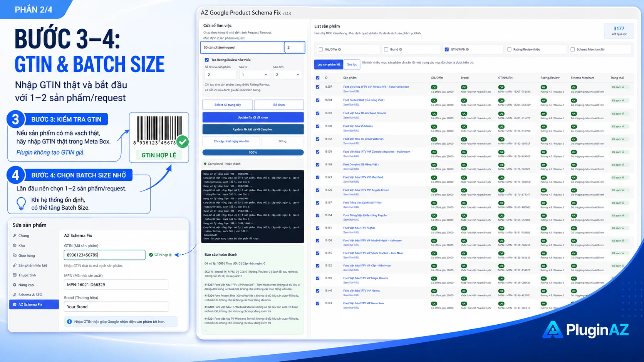Viewport: 644px width, 362px height.
Task: Click the Lọc sản phẩm lỗi button
Action: [329, 64]
